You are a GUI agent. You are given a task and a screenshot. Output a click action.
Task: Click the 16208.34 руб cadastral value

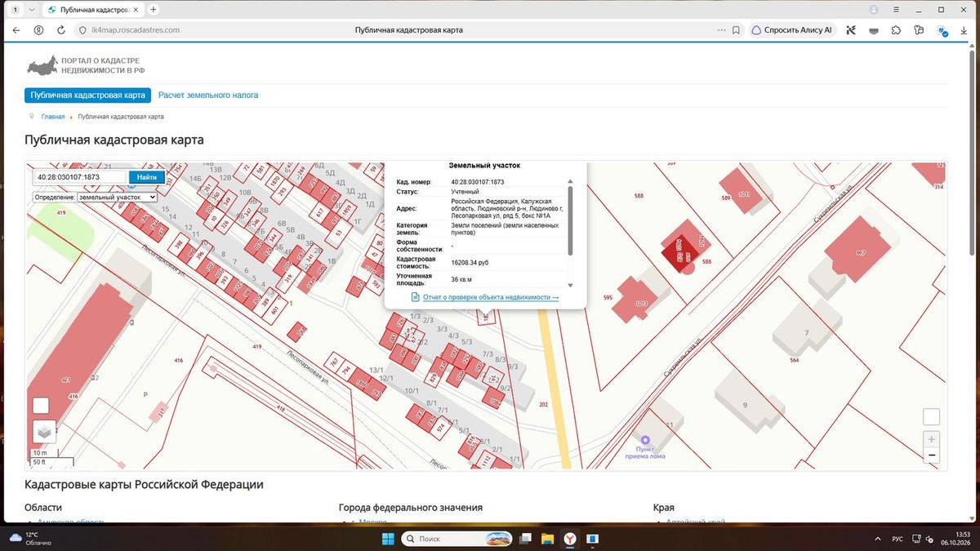(470, 264)
